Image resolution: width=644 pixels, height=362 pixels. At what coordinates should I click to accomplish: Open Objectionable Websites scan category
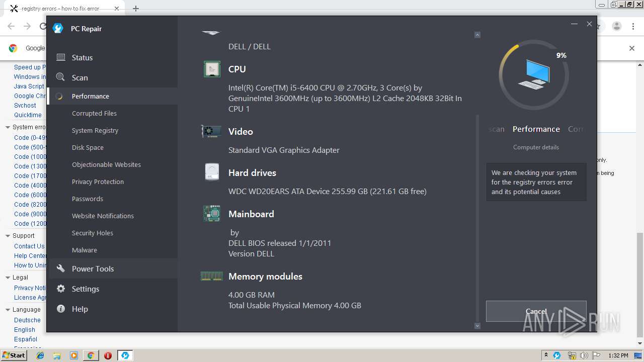[x=106, y=164]
